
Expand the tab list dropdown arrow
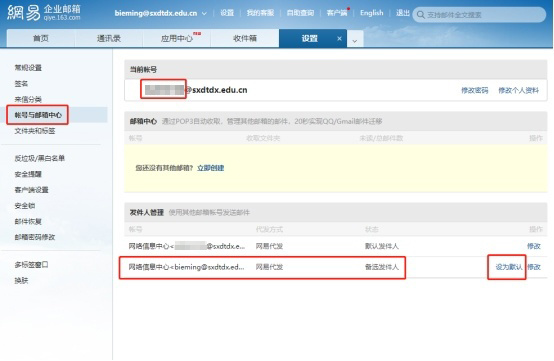355,41
